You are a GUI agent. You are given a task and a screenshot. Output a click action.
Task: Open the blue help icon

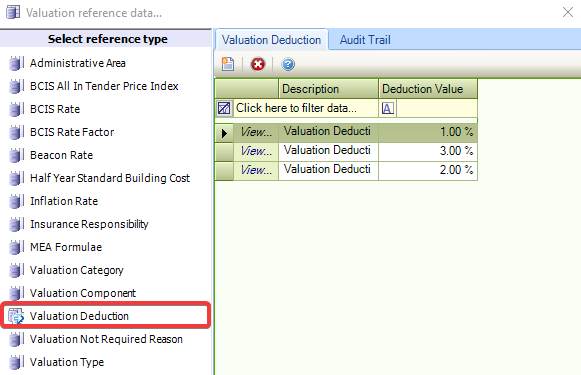(x=288, y=64)
